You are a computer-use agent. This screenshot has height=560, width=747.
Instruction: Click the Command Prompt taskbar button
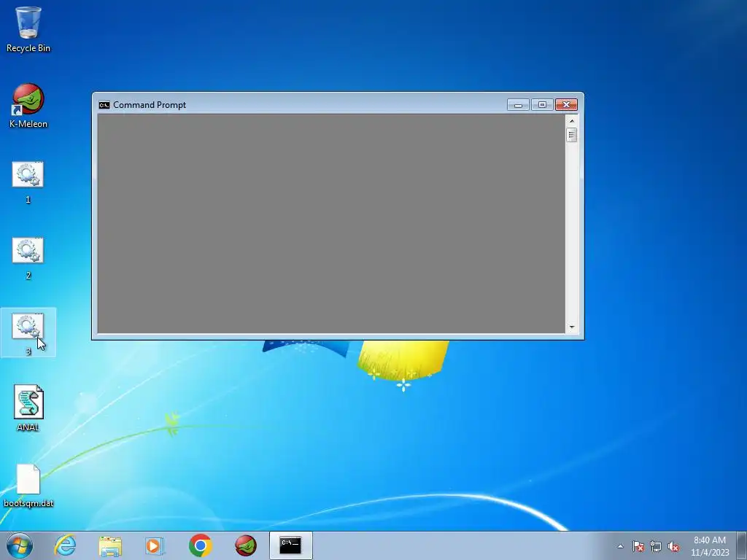coord(290,545)
